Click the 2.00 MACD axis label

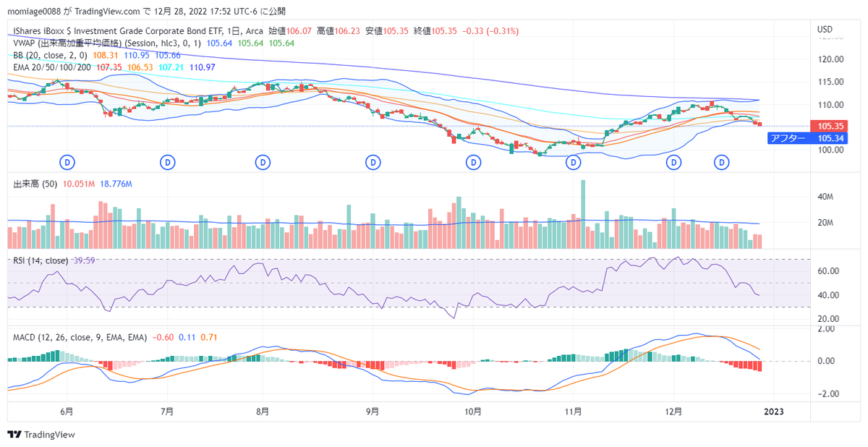point(825,328)
